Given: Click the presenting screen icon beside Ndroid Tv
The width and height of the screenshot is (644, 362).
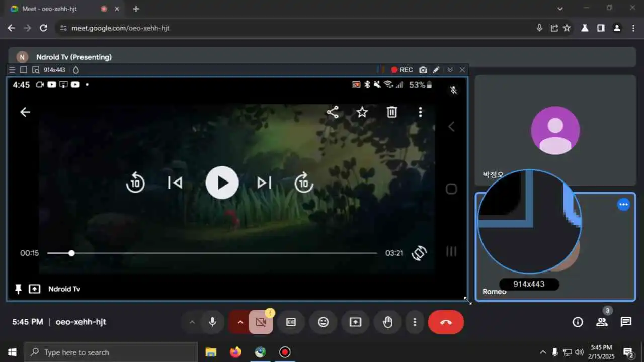Looking at the screenshot, I should pyautogui.click(x=34, y=289).
